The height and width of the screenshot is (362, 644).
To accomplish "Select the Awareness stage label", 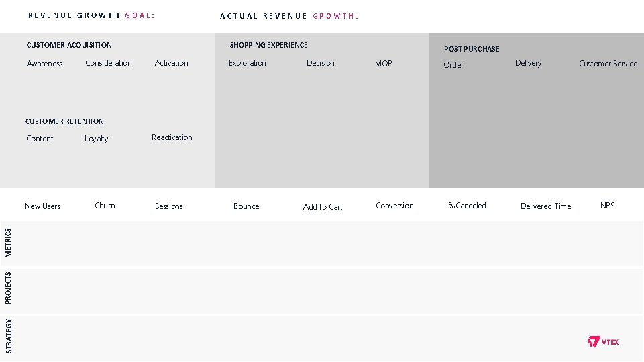I will tap(44, 64).
